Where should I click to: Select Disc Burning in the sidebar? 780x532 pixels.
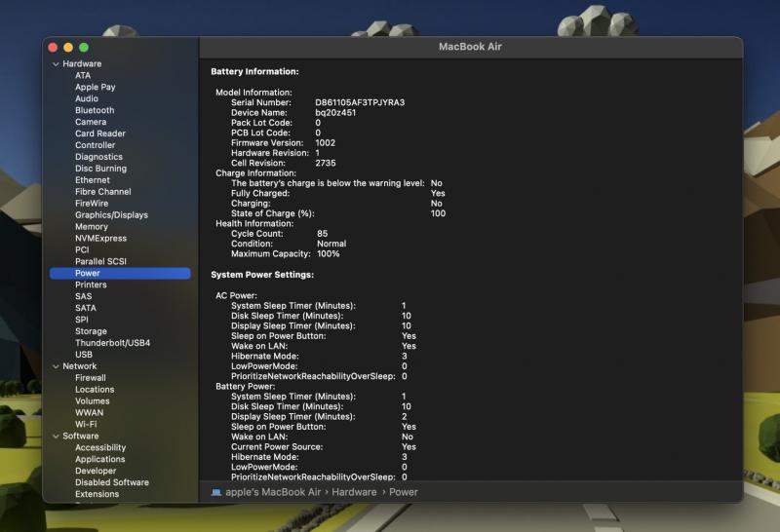pyautogui.click(x=101, y=169)
